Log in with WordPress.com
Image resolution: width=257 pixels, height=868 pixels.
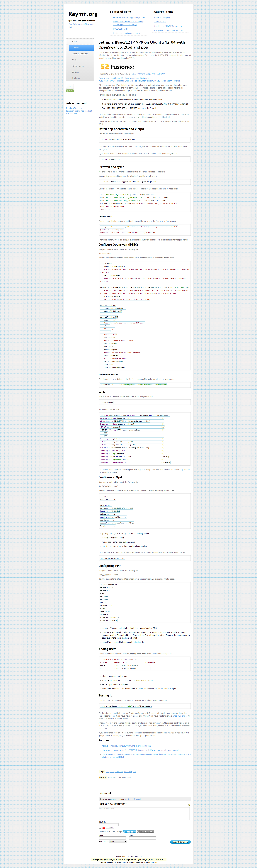coord(145,832)
